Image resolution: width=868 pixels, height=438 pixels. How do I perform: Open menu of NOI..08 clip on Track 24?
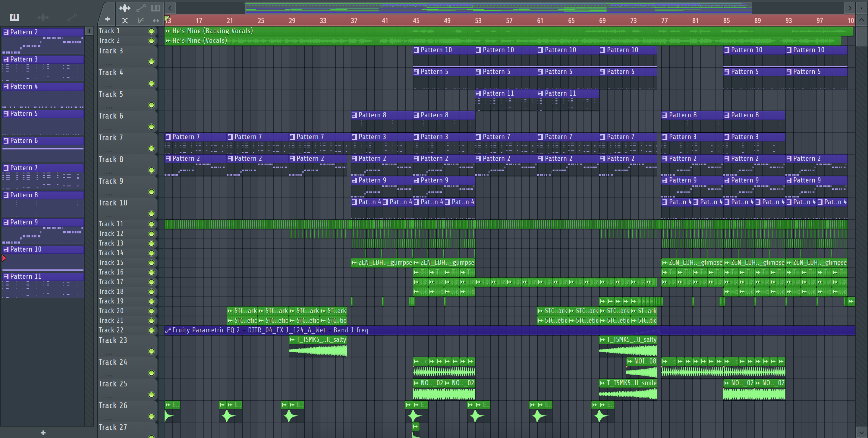pyautogui.click(x=630, y=361)
